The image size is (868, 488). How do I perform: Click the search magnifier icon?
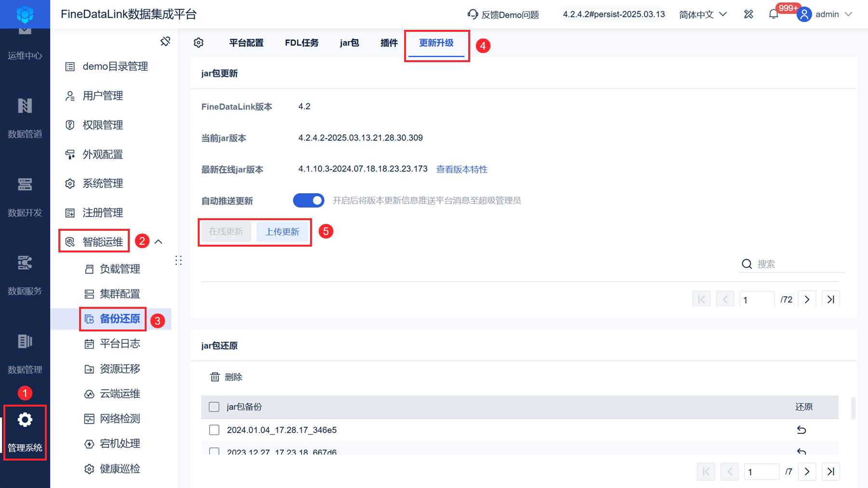tap(747, 264)
